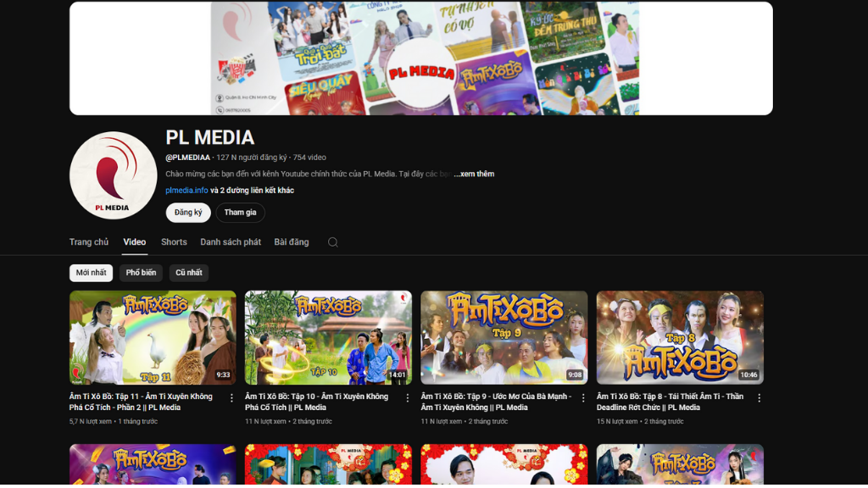Open the 'Bài đăng' tab

pyautogui.click(x=292, y=242)
